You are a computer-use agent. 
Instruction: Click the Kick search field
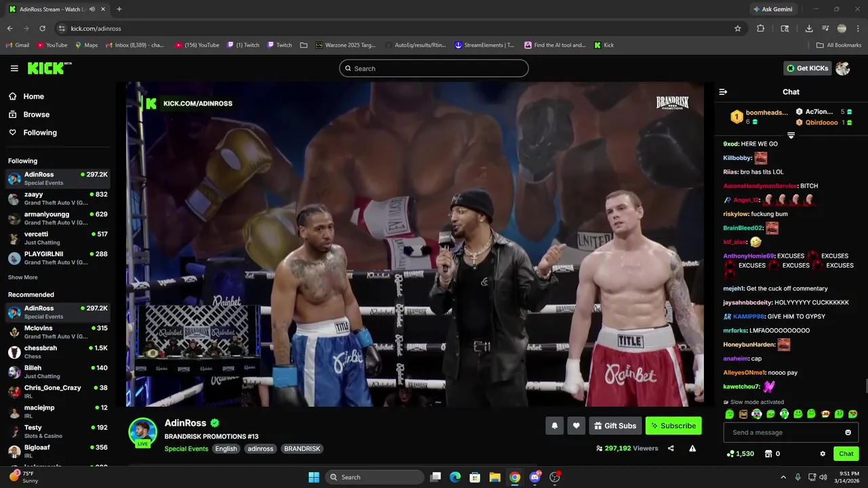pos(434,68)
